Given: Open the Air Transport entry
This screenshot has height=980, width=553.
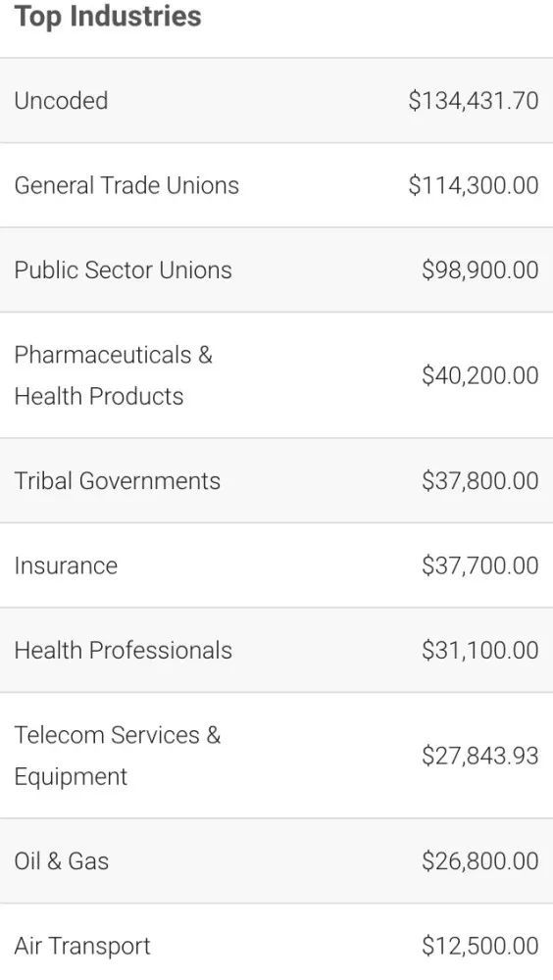Looking at the screenshot, I should pyautogui.click(x=276, y=942).
